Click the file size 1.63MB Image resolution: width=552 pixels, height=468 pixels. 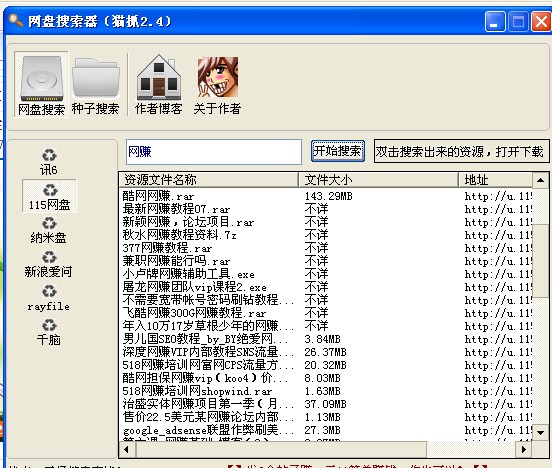(322, 391)
